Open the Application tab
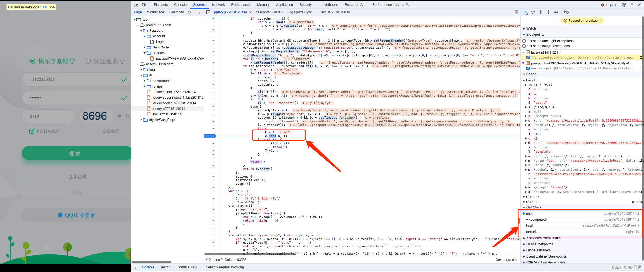The height and width of the screenshot is (272, 644). (284, 5)
